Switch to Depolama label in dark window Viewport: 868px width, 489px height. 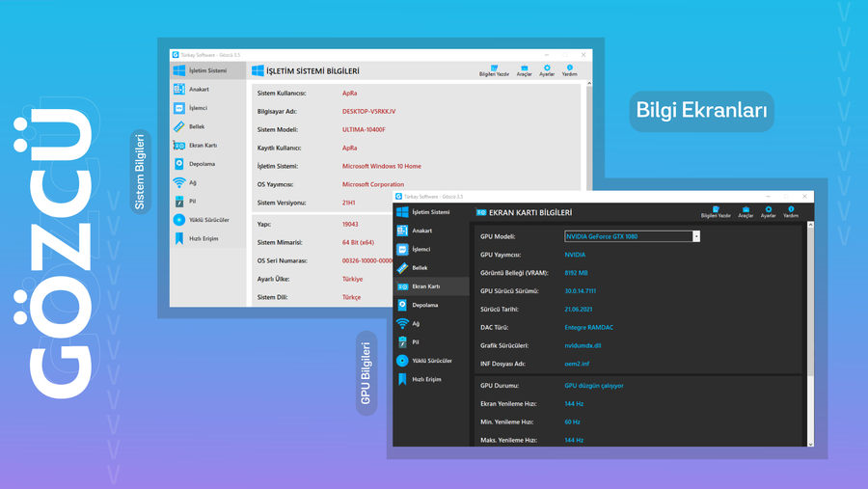pos(425,305)
